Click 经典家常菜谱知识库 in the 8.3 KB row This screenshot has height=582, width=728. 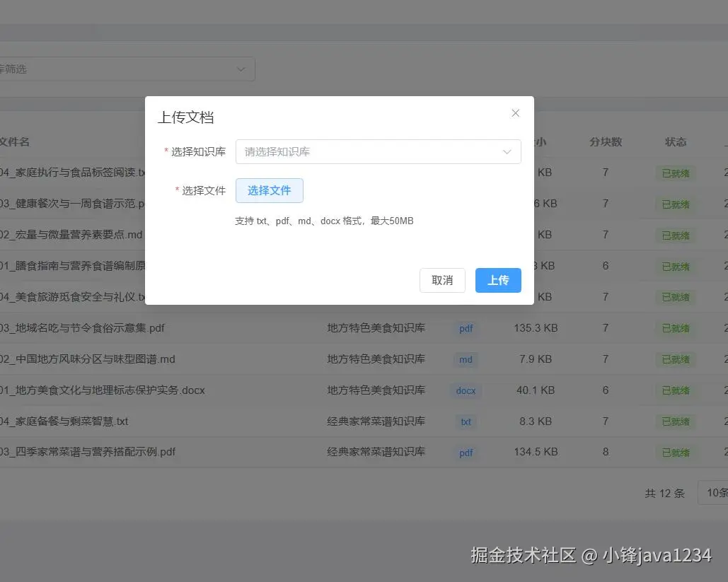pos(376,421)
